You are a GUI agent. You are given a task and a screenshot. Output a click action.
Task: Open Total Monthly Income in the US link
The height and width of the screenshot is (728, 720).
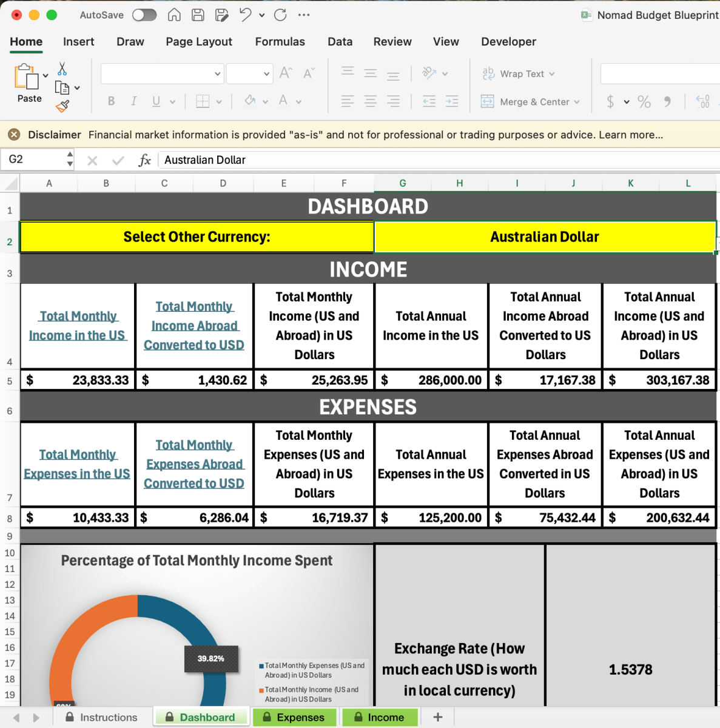pyautogui.click(x=78, y=326)
